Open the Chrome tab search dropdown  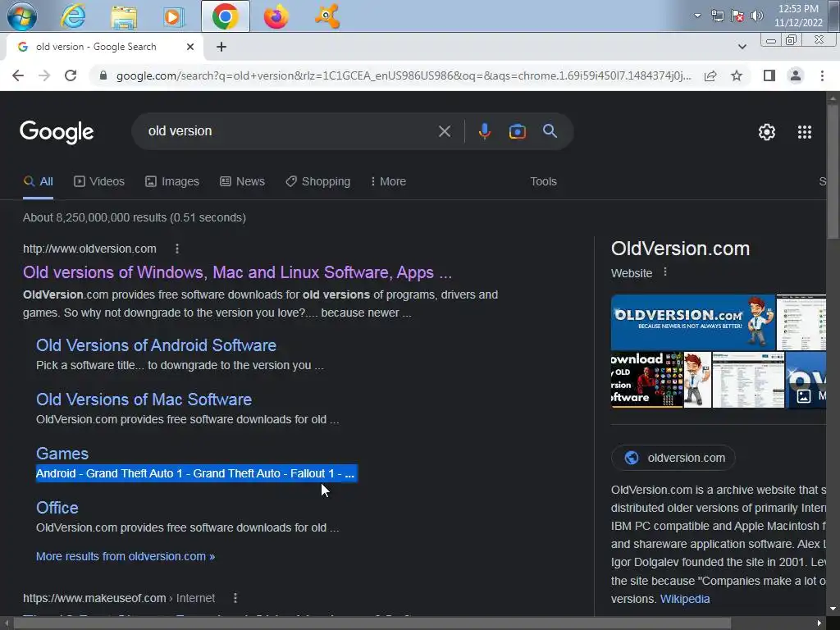click(742, 47)
